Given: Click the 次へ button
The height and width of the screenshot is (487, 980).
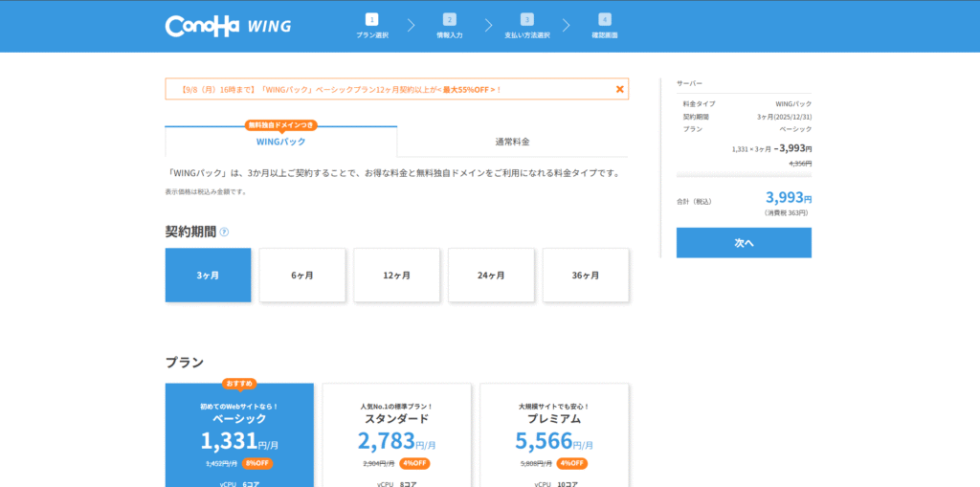Looking at the screenshot, I should 744,243.
